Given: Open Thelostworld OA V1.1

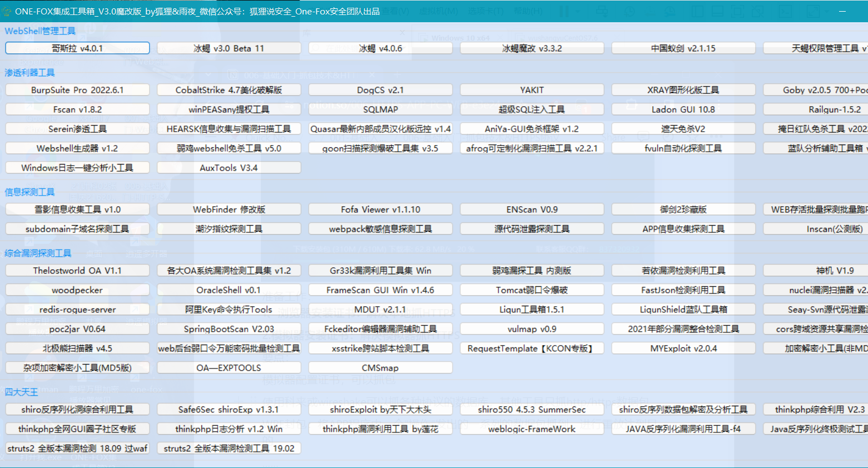Looking at the screenshot, I should [77, 271].
